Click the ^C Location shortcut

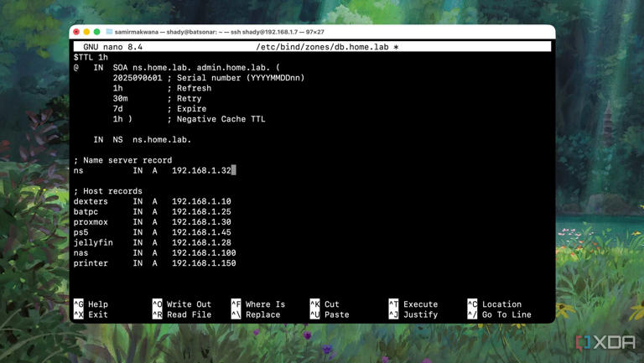pos(495,304)
